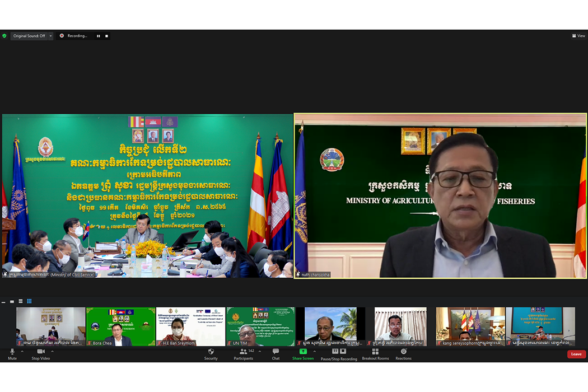Click the red Leave button
The image size is (588, 392).
(x=576, y=354)
